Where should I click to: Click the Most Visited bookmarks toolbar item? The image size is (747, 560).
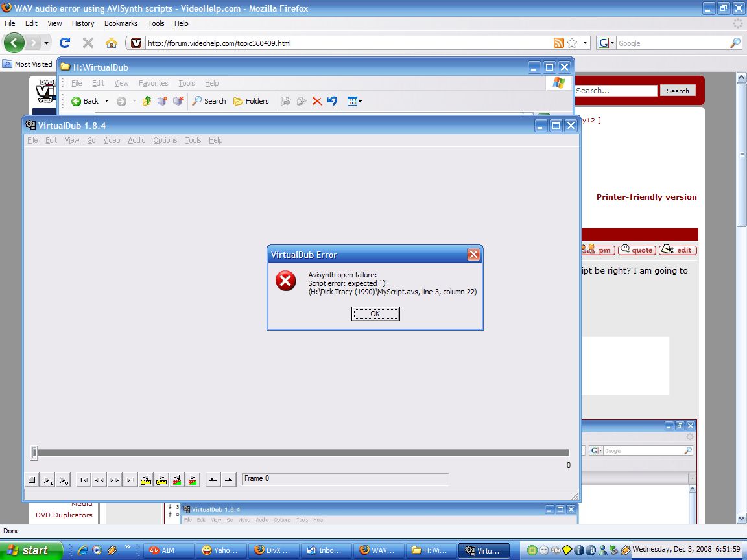tap(28, 64)
